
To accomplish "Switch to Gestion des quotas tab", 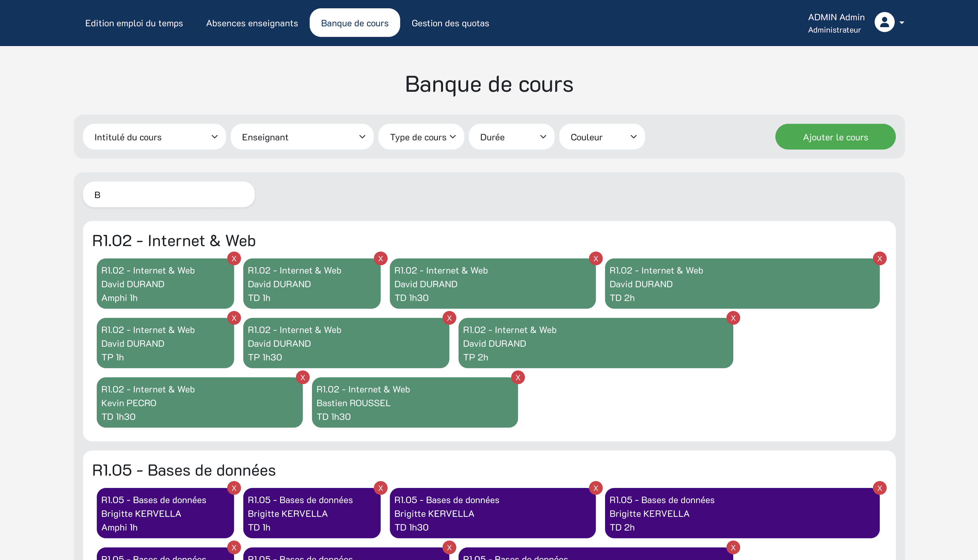I will (450, 23).
